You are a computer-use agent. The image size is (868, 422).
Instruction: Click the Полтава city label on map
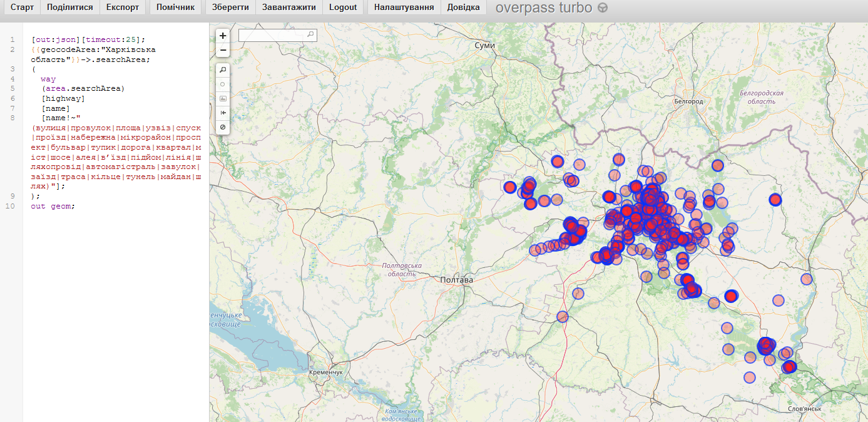point(456,280)
